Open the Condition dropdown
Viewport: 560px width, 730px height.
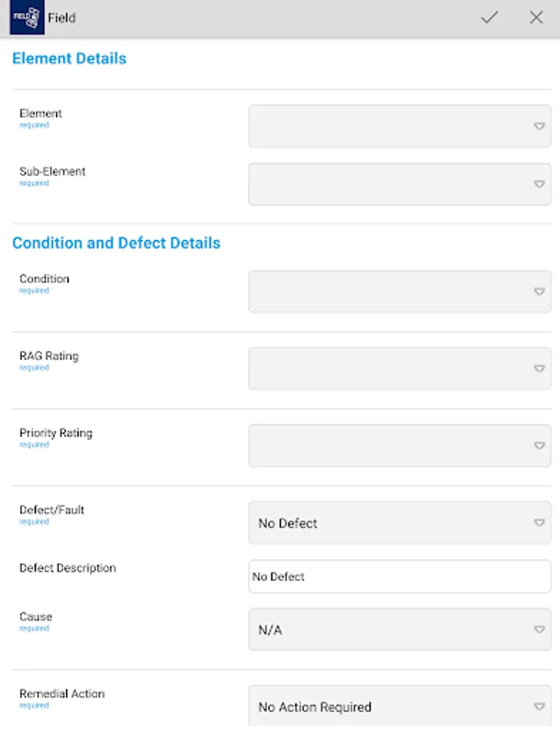click(x=400, y=291)
